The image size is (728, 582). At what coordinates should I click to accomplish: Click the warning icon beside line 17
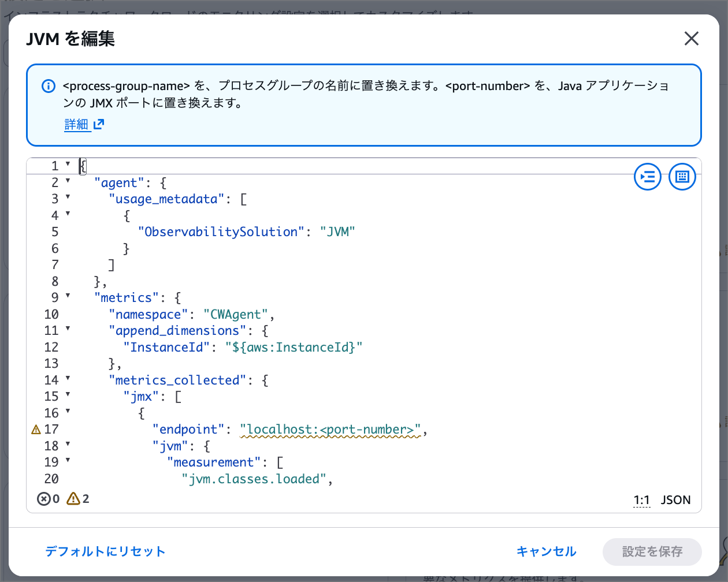coord(36,429)
